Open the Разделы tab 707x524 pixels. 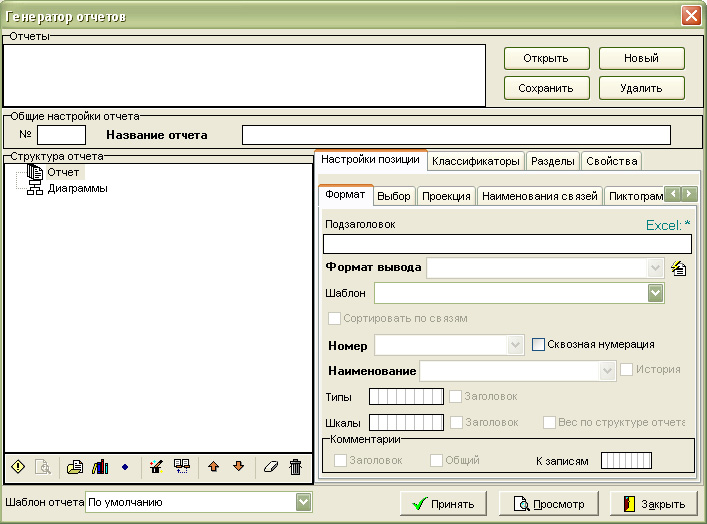pos(553,161)
